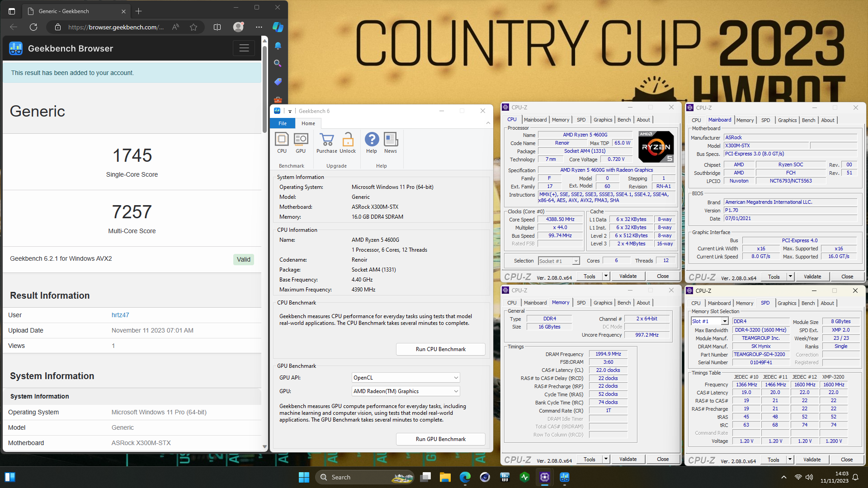This screenshot has width=868, height=488.
Task: Open Microsoft Edge from taskbar
Action: click(x=465, y=477)
